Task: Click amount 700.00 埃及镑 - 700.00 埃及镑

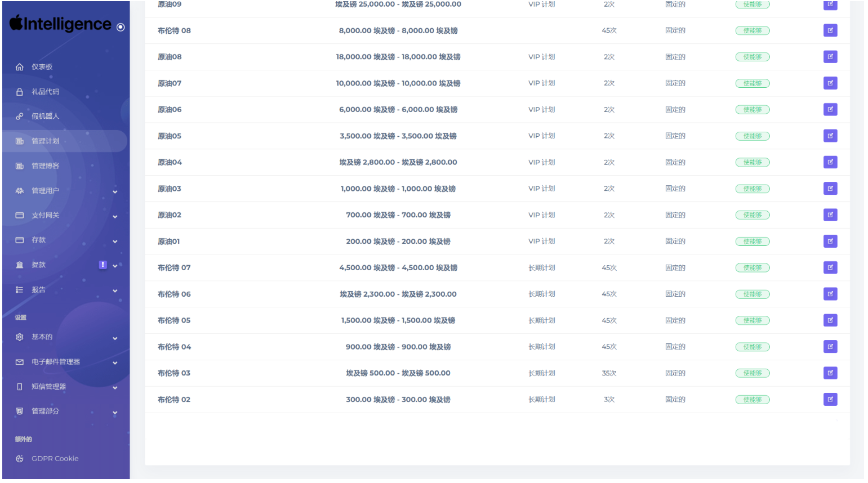Action: 398,215
